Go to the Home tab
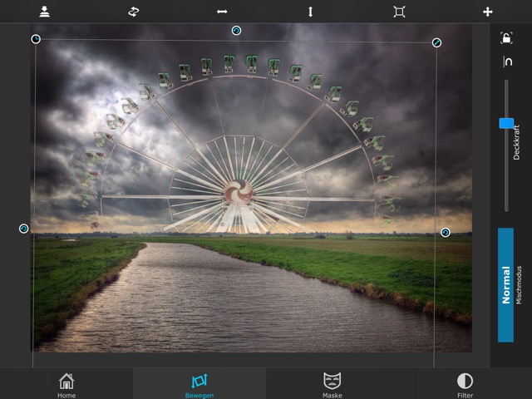 pos(66,384)
